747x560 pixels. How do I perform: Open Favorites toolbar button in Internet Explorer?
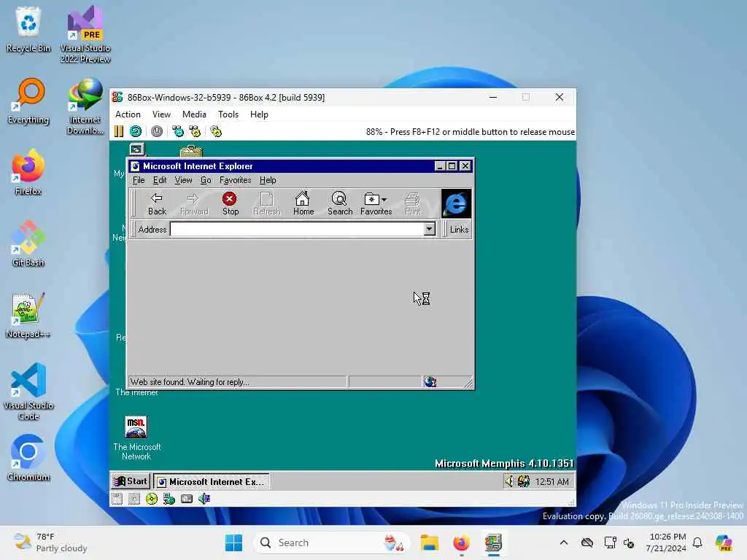(376, 204)
